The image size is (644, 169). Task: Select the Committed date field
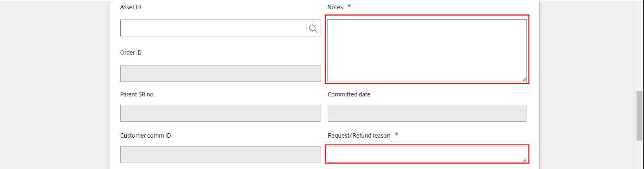coord(427,113)
